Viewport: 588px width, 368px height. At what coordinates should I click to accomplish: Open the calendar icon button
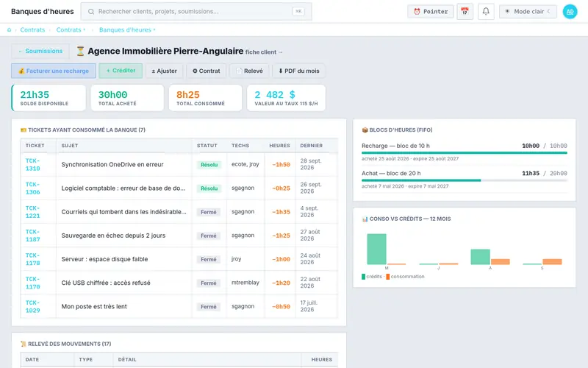click(x=465, y=12)
